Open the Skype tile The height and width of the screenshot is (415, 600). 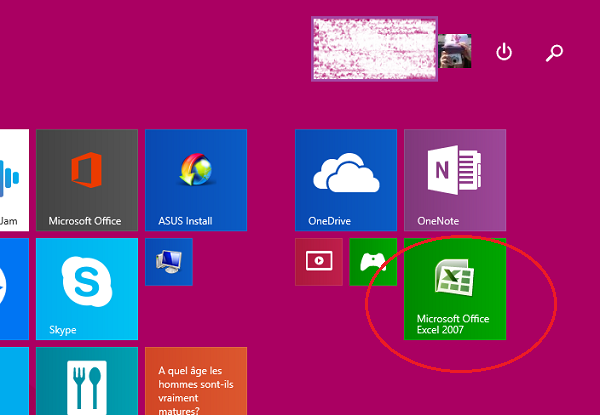(87, 289)
